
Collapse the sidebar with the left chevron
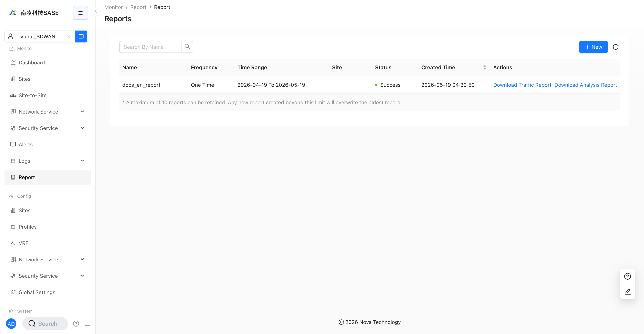click(96, 11)
